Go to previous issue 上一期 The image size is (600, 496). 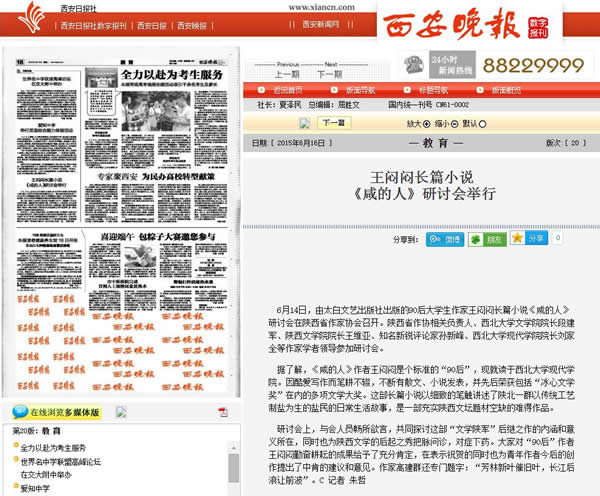287,74
